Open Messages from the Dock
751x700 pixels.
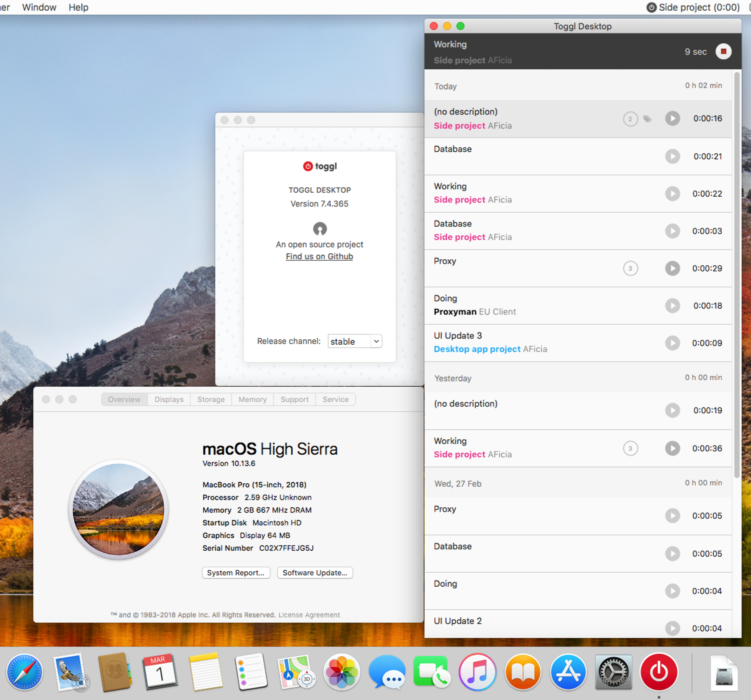tap(387, 672)
